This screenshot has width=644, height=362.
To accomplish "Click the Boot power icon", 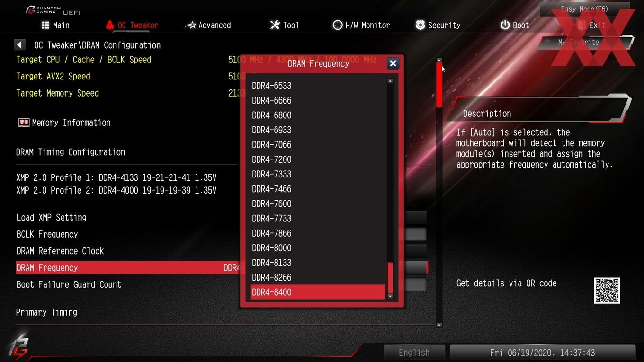I will pos(505,25).
